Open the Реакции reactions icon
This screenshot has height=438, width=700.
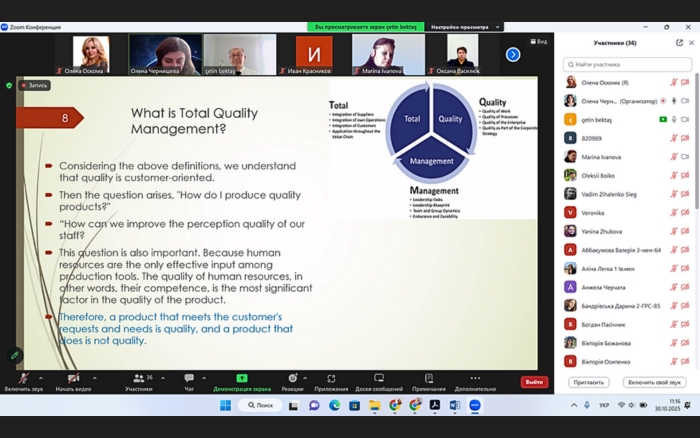[x=292, y=379]
